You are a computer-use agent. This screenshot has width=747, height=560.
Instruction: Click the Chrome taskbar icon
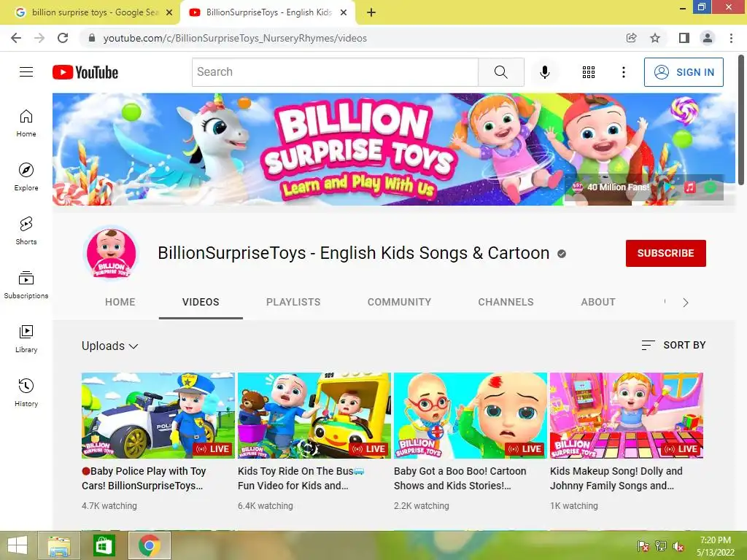[149, 545]
